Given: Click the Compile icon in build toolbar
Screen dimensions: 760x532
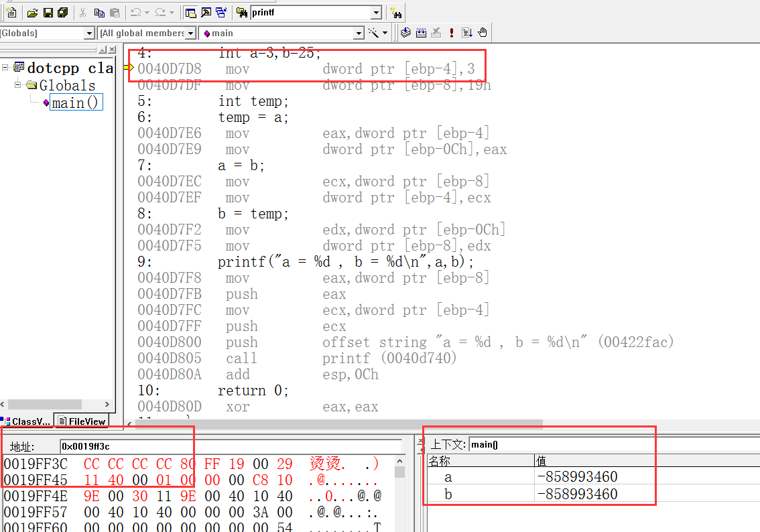Looking at the screenshot, I should 405,33.
